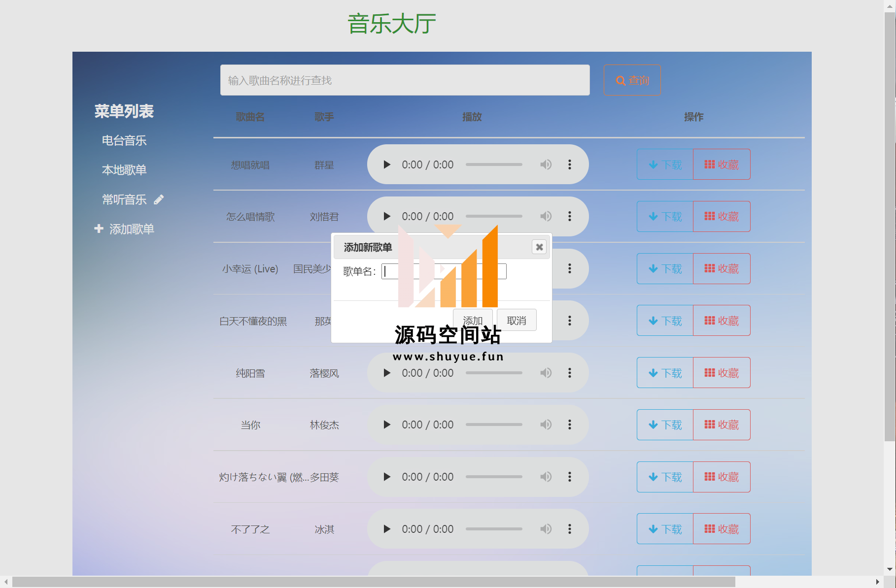Download 当你 by 林俊杰
Viewport: 896px width, 588px height.
coord(665,425)
